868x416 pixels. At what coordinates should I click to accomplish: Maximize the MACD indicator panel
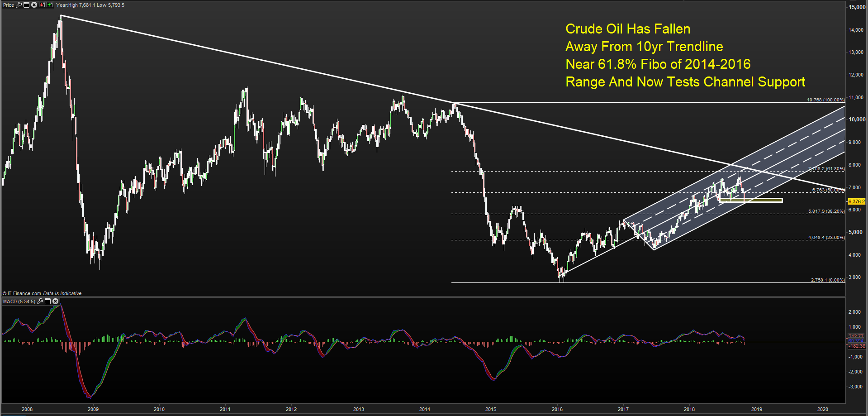coord(47,301)
